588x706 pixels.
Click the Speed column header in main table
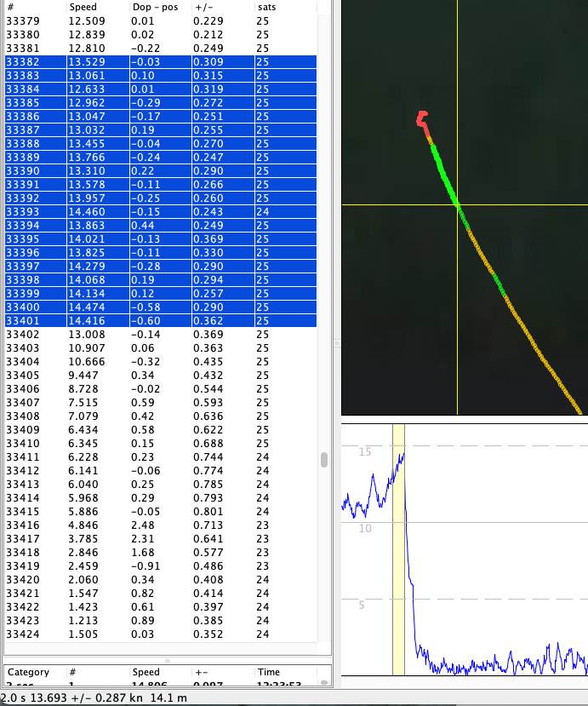click(x=83, y=7)
